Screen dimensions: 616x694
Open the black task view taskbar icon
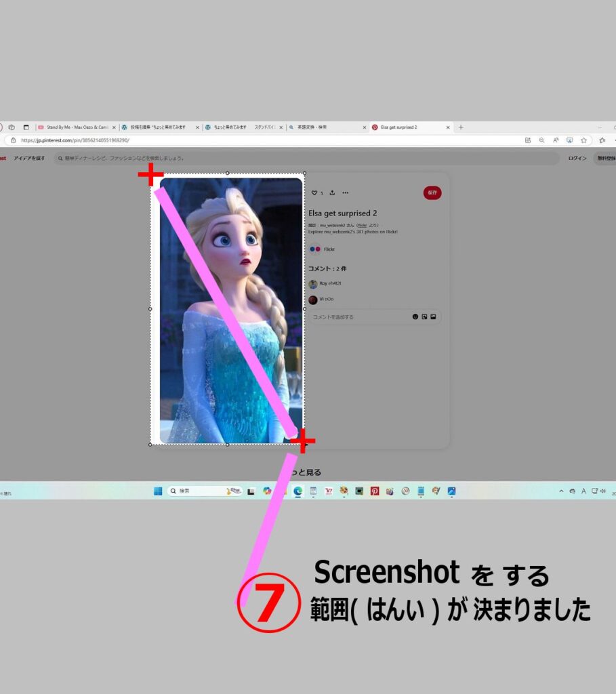[x=251, y=491]
